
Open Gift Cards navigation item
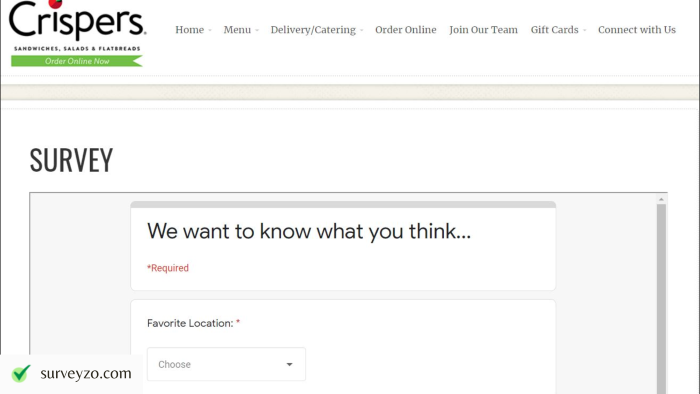(554, 30)
